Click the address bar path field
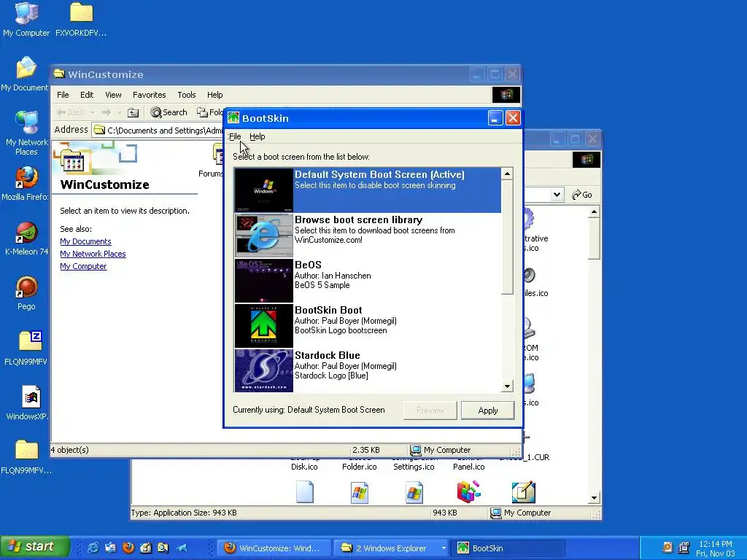This screenshot has width=747, height=560. (158, 130)
